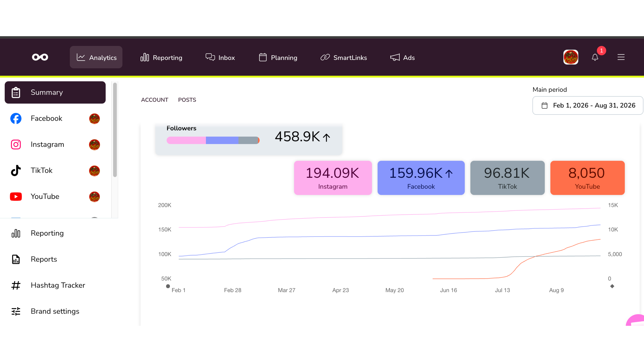Click the account avatar beside YouTube

tap(95, 197)
